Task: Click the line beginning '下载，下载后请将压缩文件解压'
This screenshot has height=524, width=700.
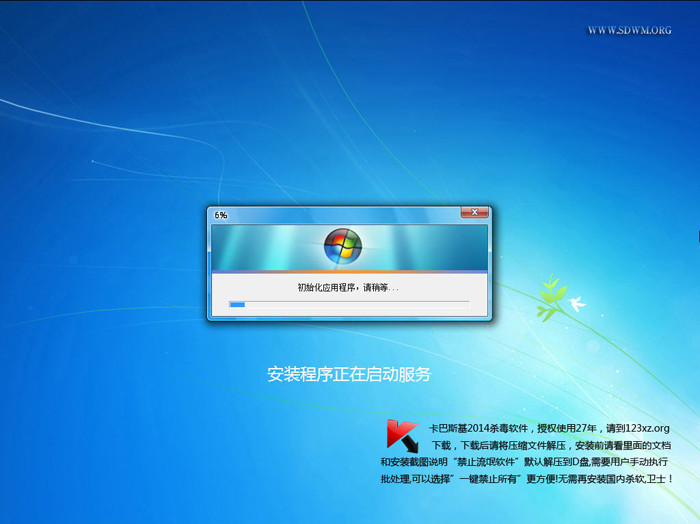Action: tap(551, 445)
